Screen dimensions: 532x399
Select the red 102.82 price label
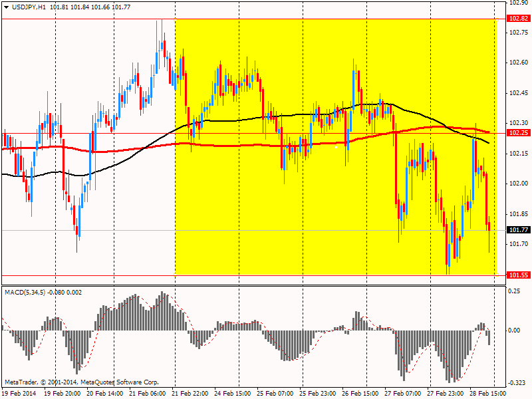[x=517, y=19]
